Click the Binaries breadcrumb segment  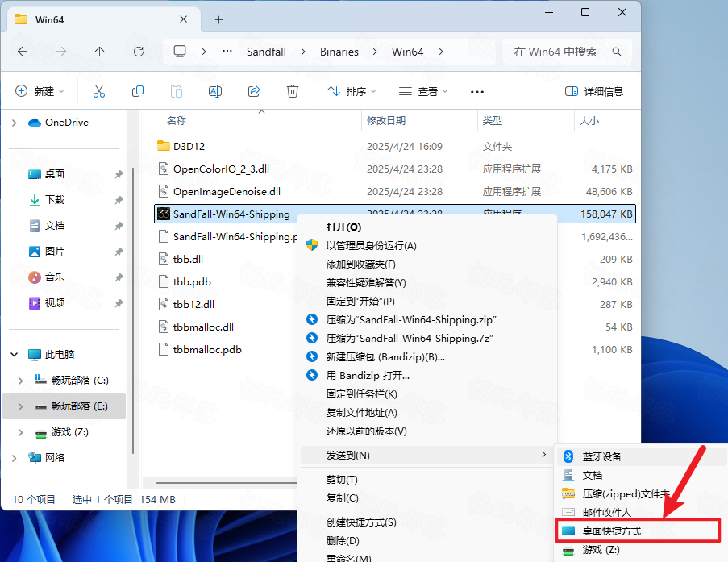pyautogui.click(x=339, y=52)
